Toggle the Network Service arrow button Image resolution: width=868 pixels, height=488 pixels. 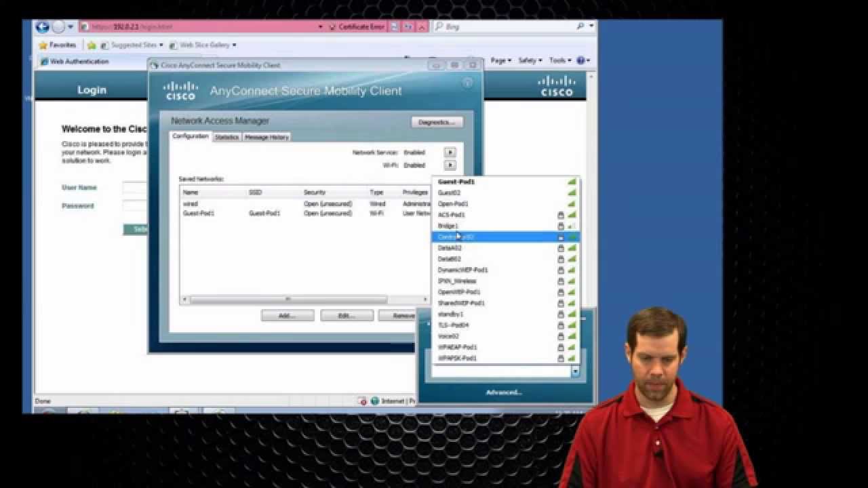450,152
